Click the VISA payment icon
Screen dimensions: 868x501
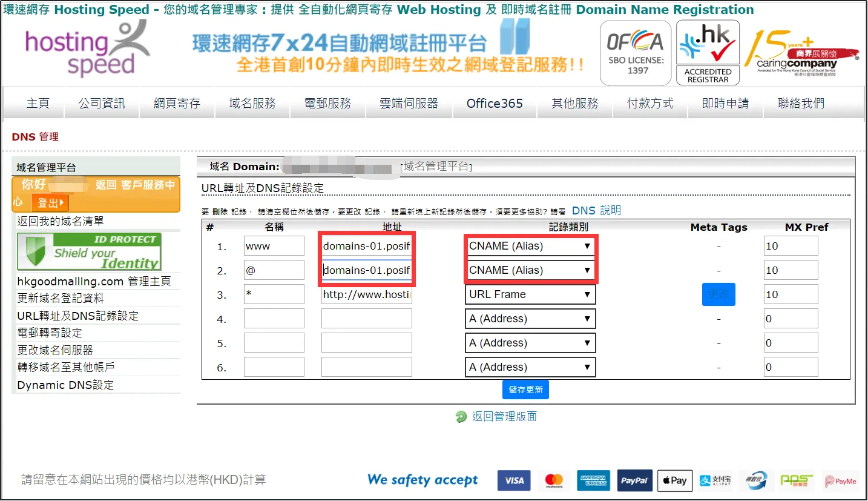coord(513,480)
